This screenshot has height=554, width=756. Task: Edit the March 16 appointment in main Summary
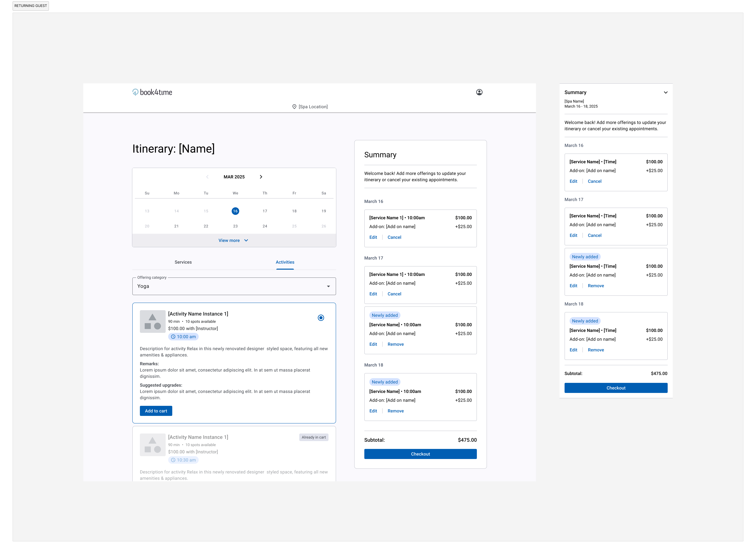(373, 237)
